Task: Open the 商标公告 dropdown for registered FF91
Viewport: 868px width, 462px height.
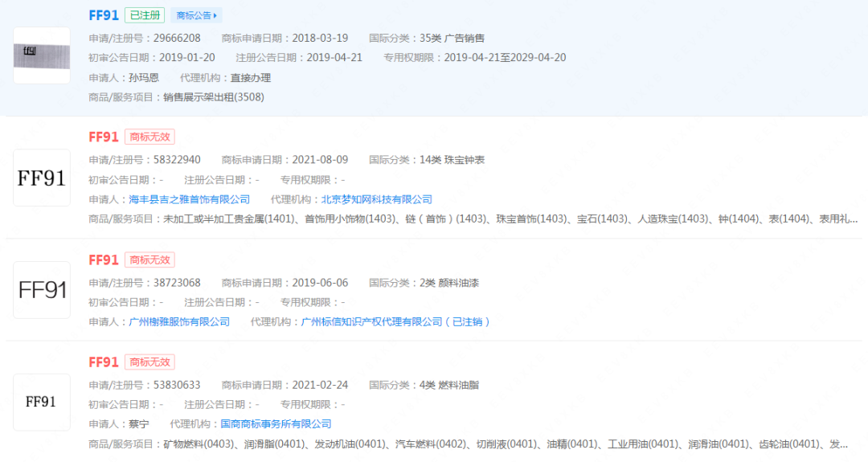Action: click(197, 15)
